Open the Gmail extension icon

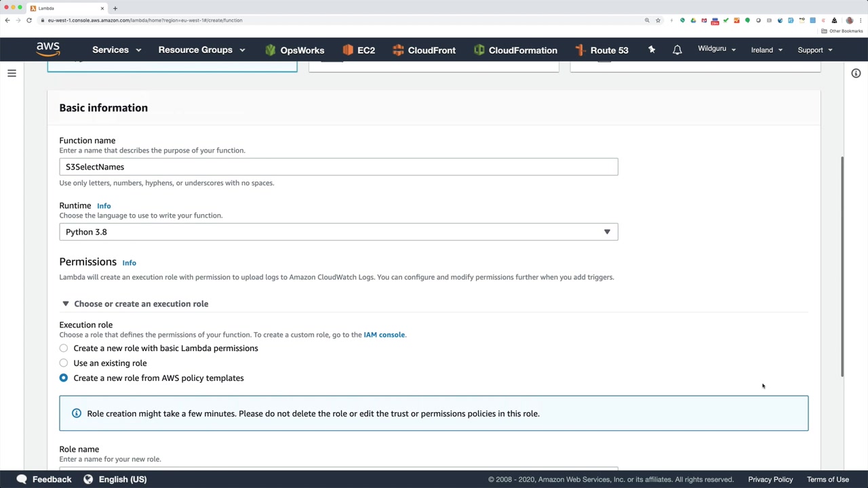[x=704, y=20]
